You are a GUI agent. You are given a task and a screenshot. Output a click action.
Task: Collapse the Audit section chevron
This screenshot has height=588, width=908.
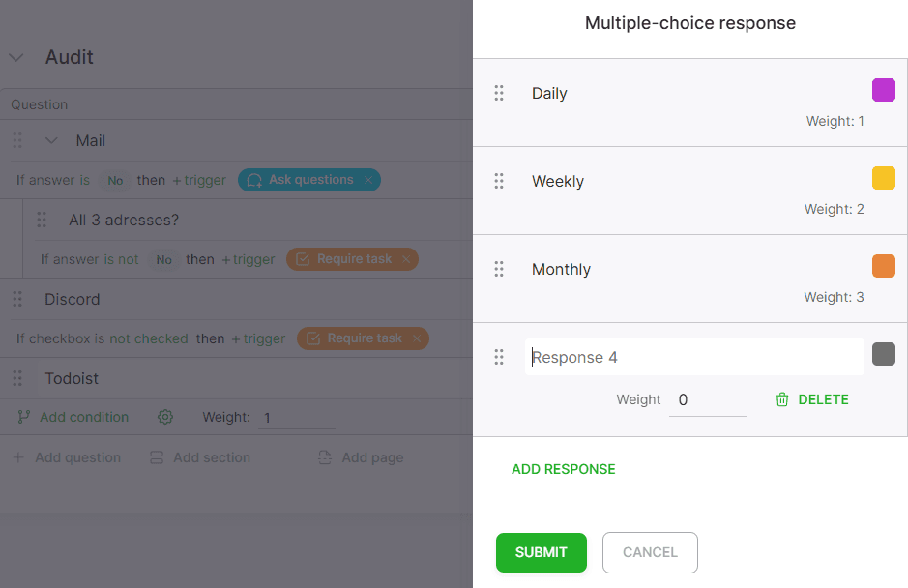(16, 57)
